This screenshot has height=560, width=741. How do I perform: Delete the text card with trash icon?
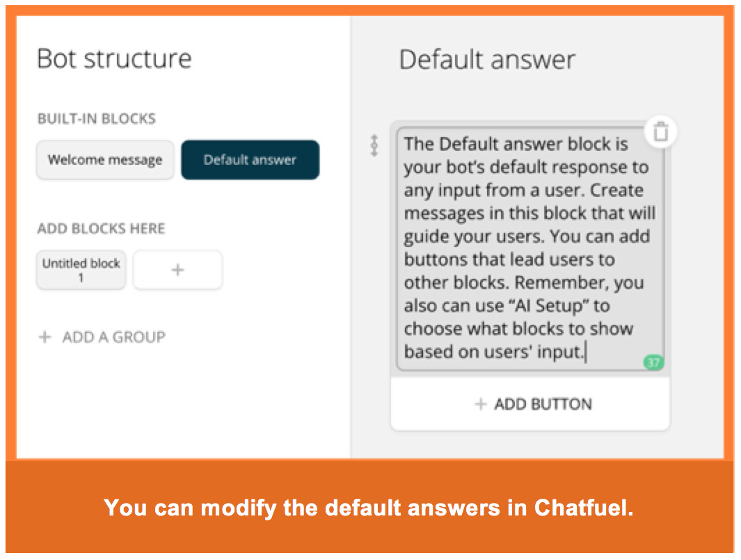point(661,132)
